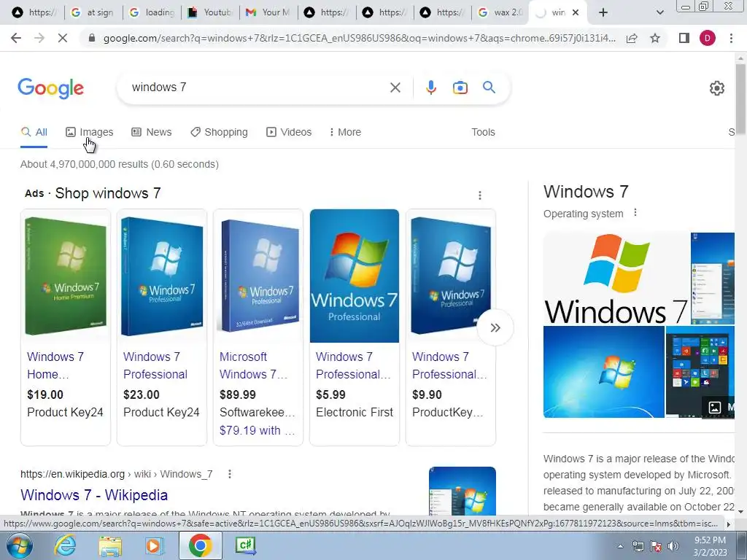Image resolution: width=747 pixels, height=560 pixels.
Task: Open Windows 7 - Wikipedia result
Action: click(94, 495)
